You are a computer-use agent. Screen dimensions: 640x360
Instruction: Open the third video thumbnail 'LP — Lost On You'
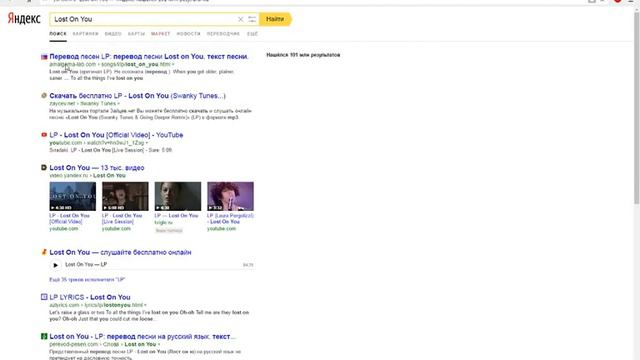178,196
